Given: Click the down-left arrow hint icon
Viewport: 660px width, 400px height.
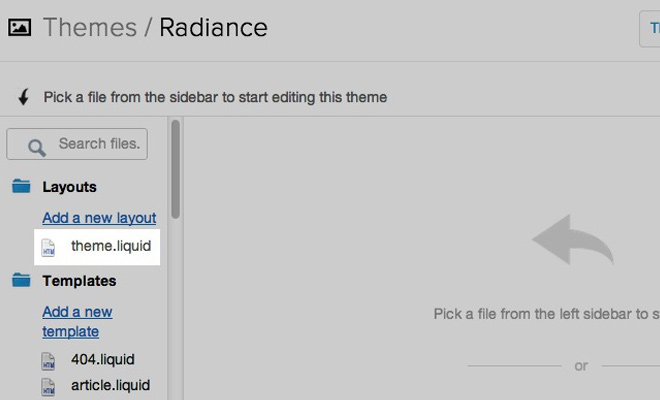Looking at the screenshot, I should (23, 98).
